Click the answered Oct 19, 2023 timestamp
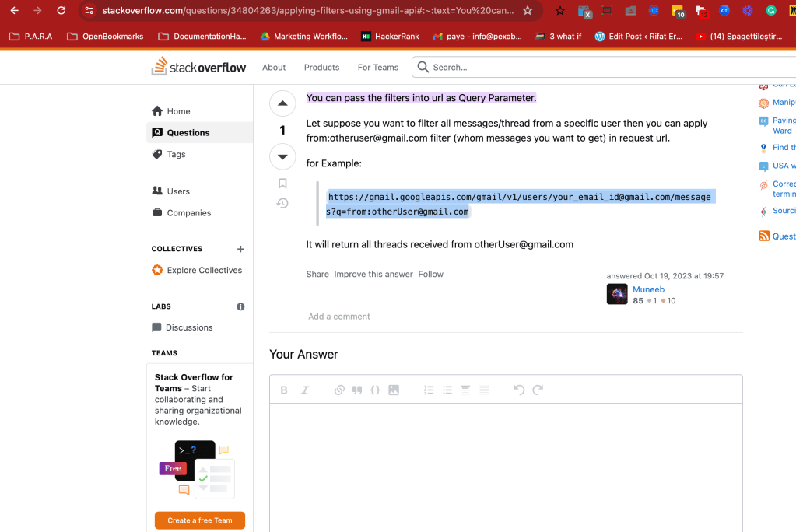 pyautogui.click(x=665, y=275)
